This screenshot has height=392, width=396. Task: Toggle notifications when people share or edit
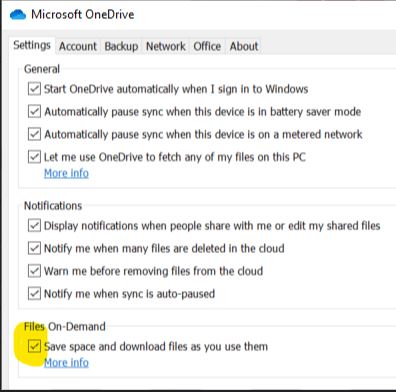34,226
